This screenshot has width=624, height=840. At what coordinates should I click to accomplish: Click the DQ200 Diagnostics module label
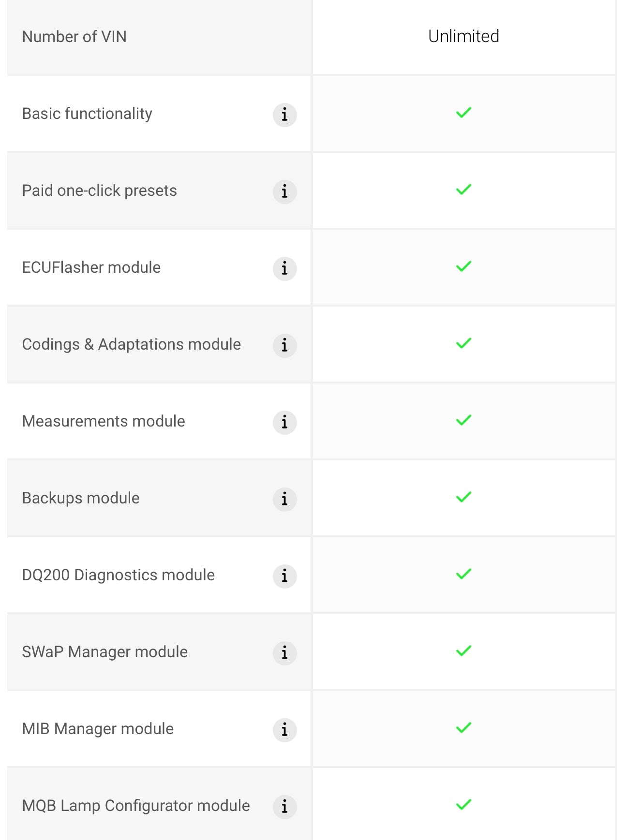click(119, 575)
